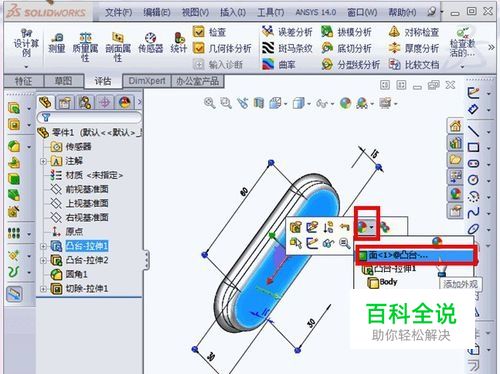Screen dimensions: 500x374
Task: Click zoom to selection in context toolbar
Action: click(x=344, y=243)
